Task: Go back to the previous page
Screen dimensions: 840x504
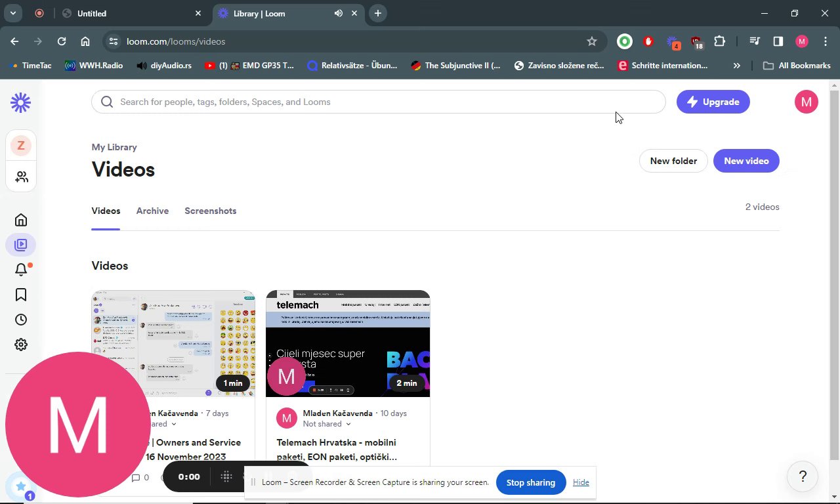Action: click(x=14, y=41)
